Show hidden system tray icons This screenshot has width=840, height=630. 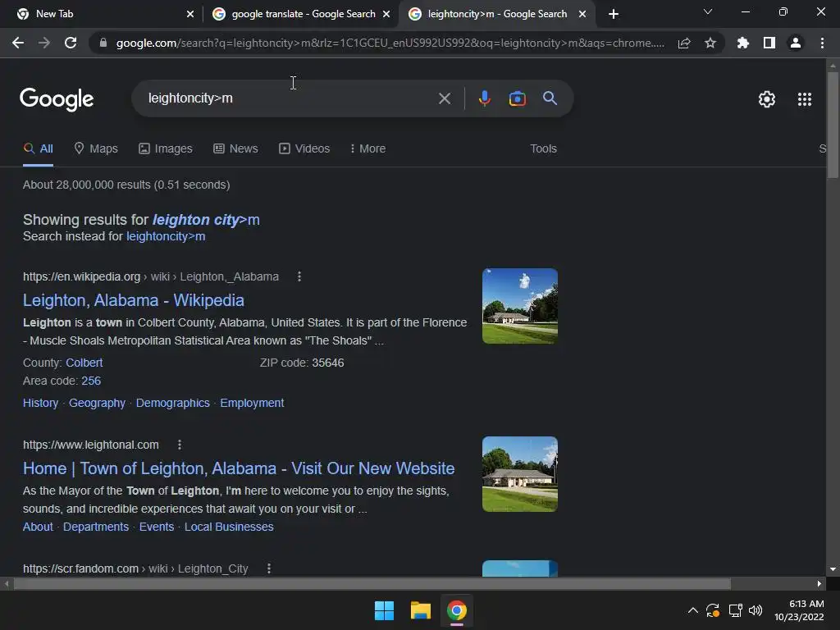pyautogui.click(x=692, y=610)
